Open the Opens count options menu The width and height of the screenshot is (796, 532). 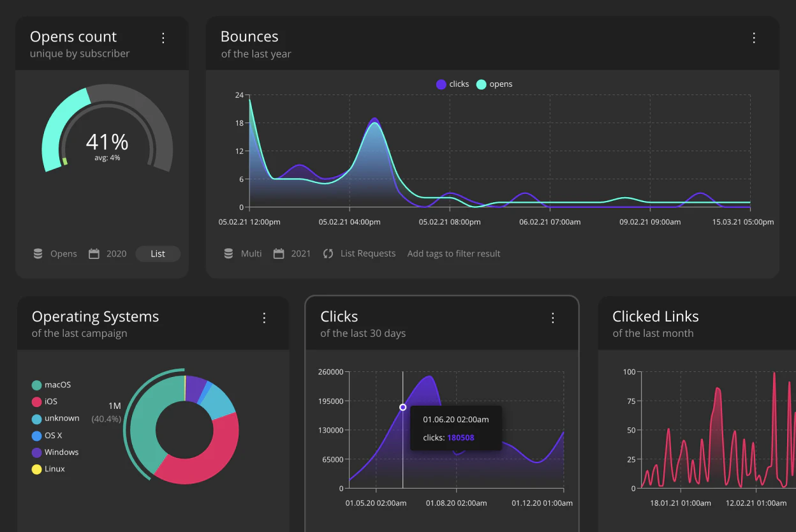[x=163, y=38]
